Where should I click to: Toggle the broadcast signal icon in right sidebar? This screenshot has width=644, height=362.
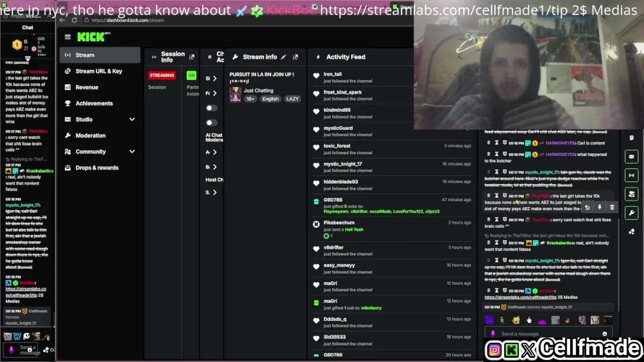point(631,175)
